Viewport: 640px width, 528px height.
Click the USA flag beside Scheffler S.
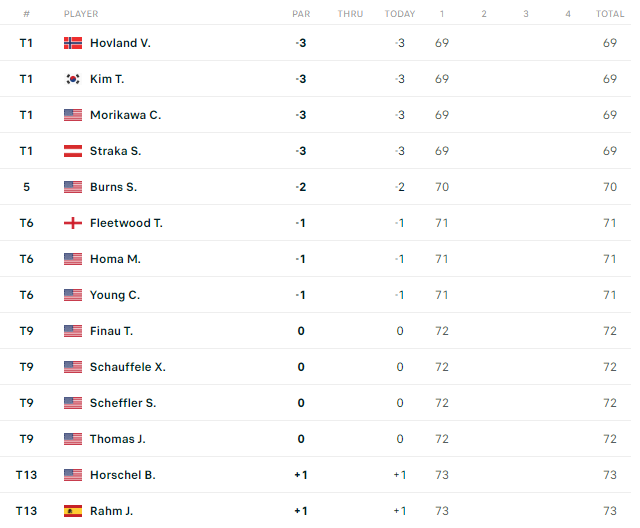[72, 403]
